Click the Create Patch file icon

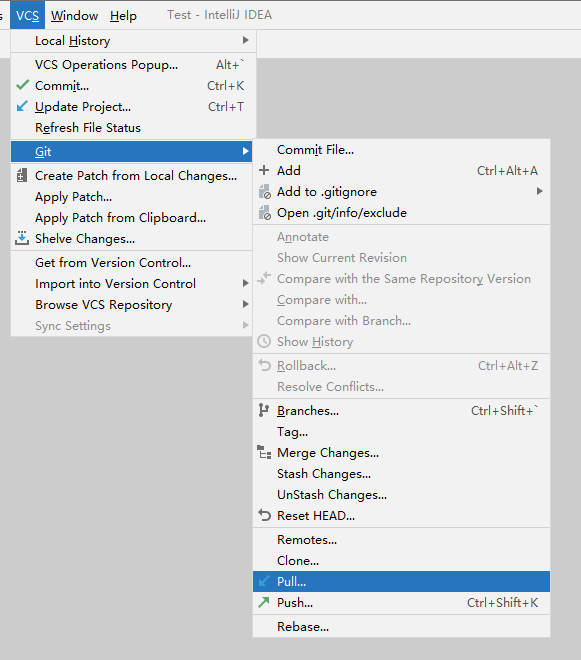pyautogui.click(x=21, y=175)
